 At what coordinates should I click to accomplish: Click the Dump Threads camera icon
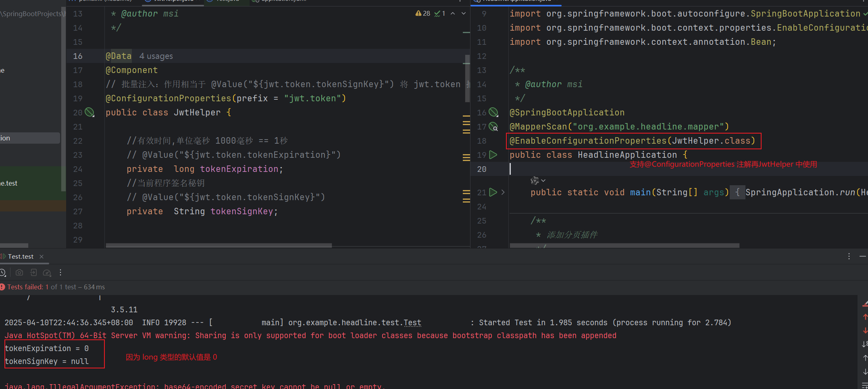19,273
